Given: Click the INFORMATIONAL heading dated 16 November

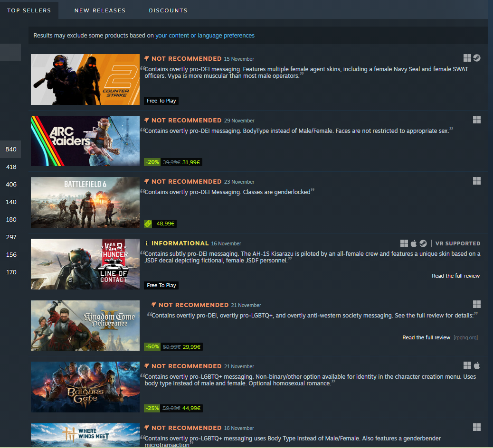Looking at the screenshot, I should coord(180,243).
